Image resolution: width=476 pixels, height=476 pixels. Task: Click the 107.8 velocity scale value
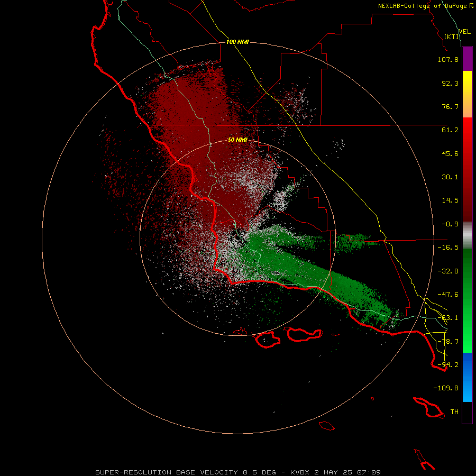point(448,59)
